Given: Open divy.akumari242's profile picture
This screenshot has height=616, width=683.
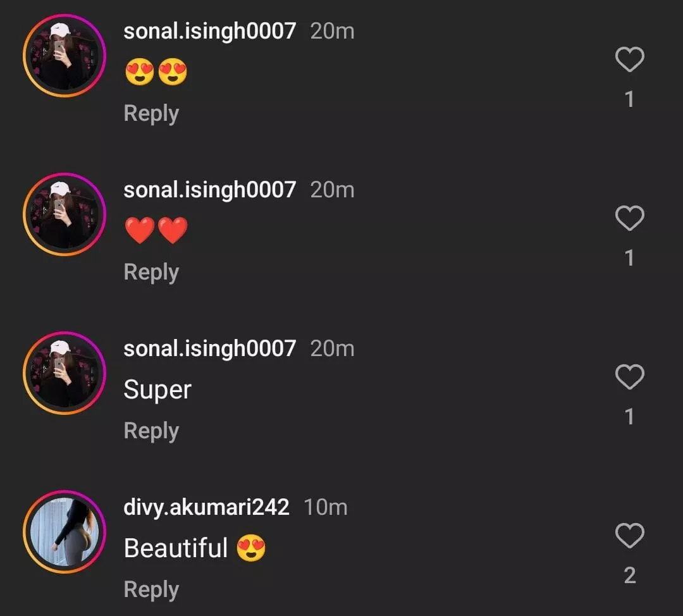Looking at the screenshot, I should pyautogui.click(x=65, y=532).
